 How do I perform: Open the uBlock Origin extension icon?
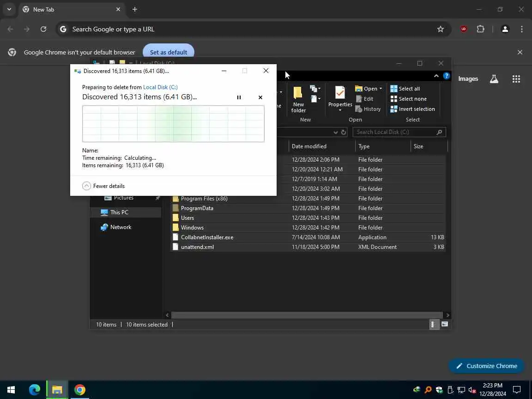(x=464, y=29)
